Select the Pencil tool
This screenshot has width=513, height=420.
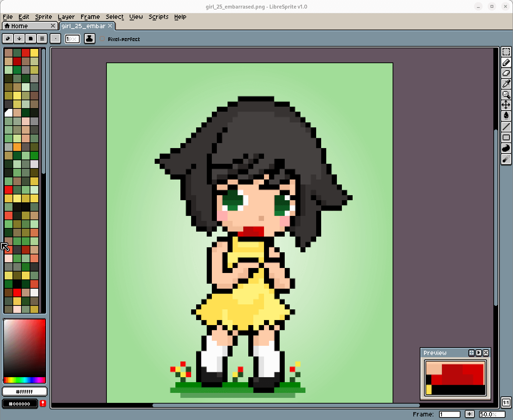point(506,62)
